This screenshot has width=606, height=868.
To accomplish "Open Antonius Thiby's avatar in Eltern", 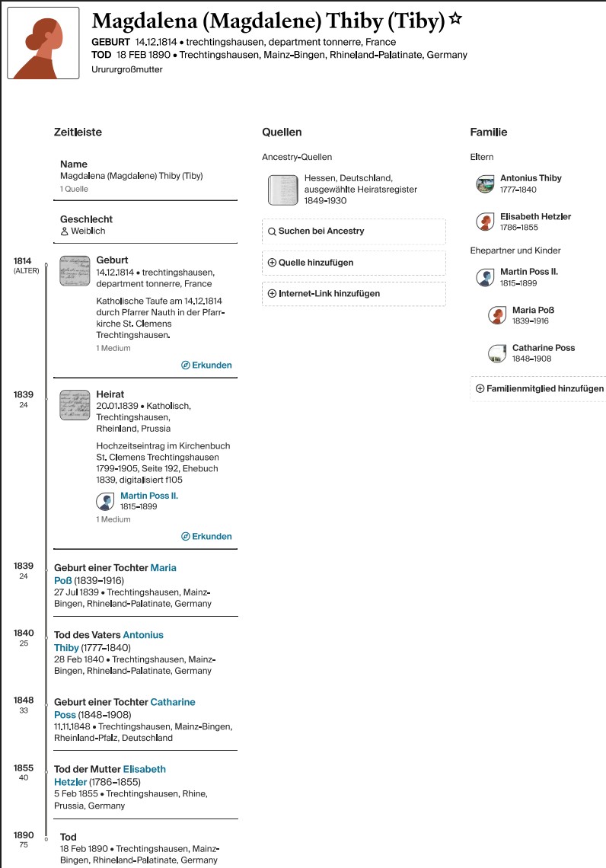I will 485,183.
